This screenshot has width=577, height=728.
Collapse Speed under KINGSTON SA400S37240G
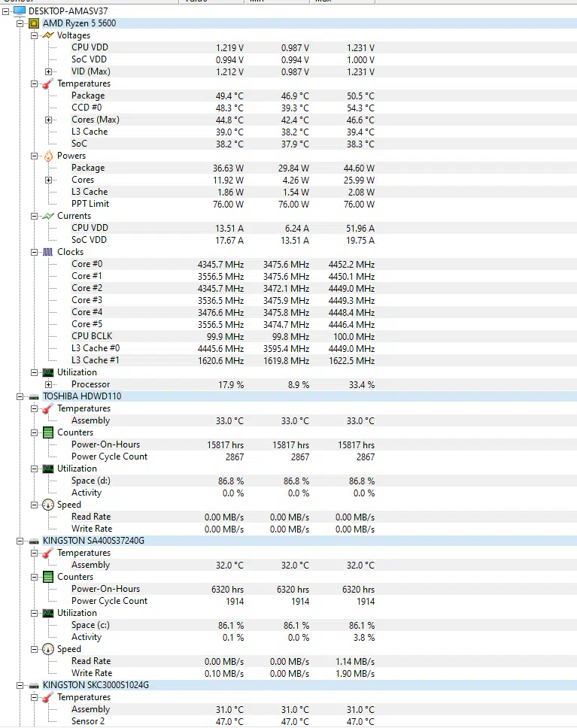pyautogui.click(x=34, y=649)
